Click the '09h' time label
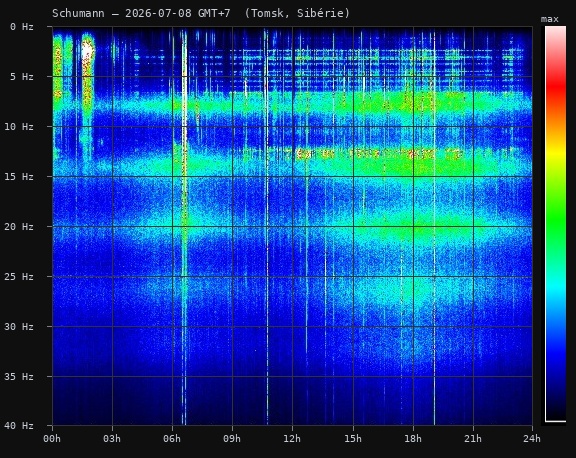 (232, 439)
